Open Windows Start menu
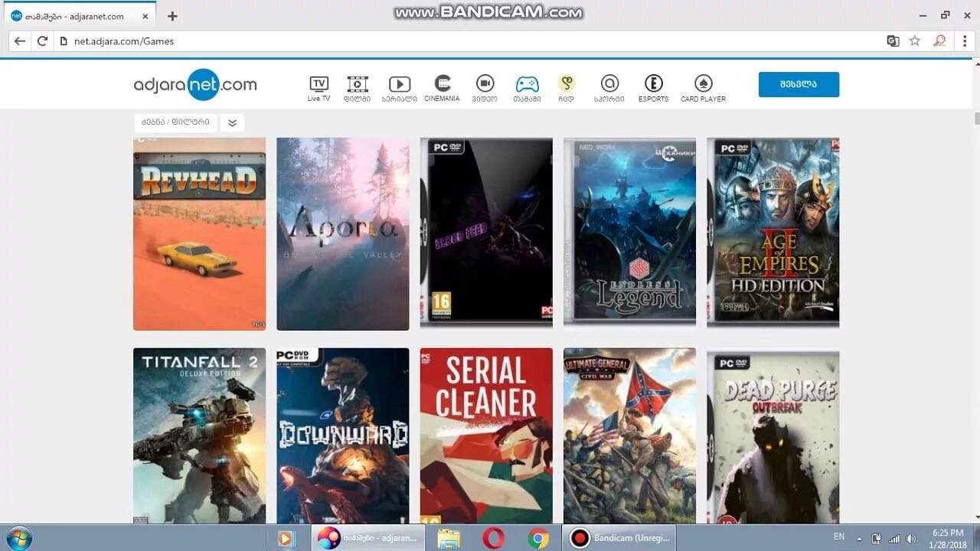 point(18,538)
